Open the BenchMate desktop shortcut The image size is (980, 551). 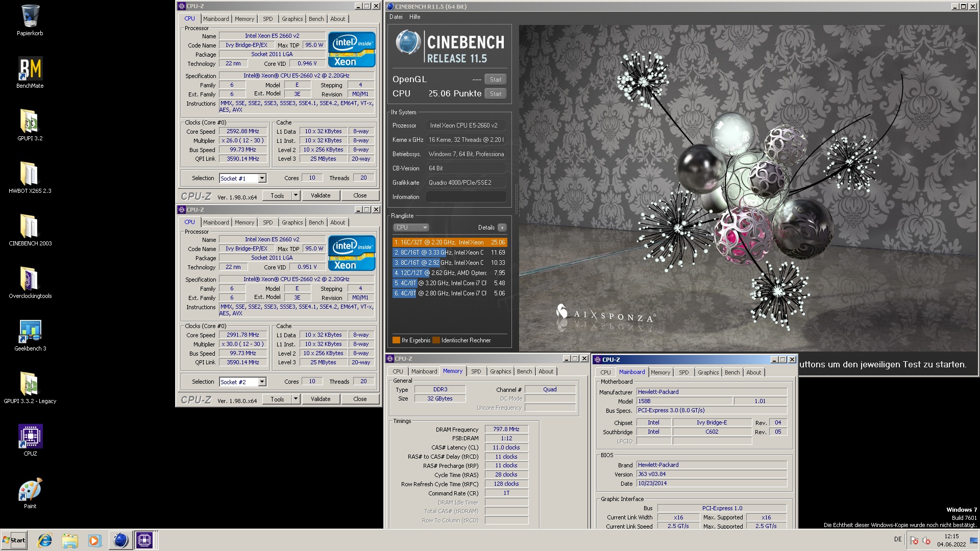coord(30,72)
